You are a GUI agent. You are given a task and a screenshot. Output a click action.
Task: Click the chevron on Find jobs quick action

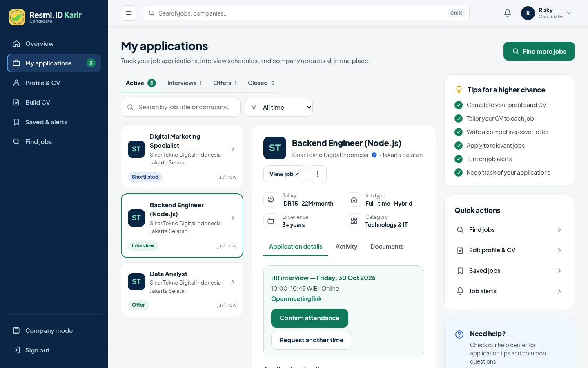click(x=559, y=230)
